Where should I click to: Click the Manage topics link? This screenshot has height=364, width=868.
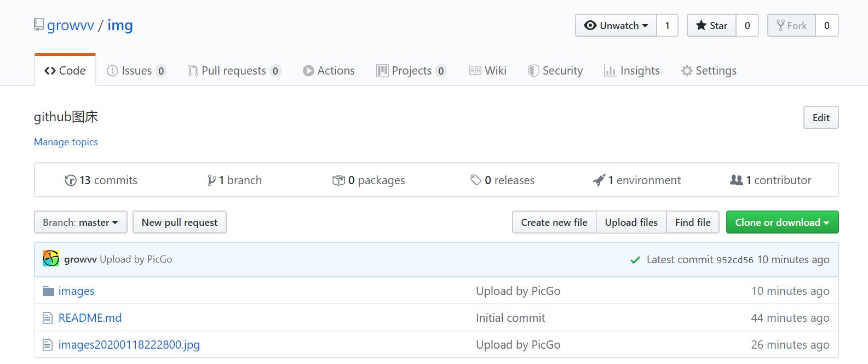pyautogui.click(x=66, y=142)
